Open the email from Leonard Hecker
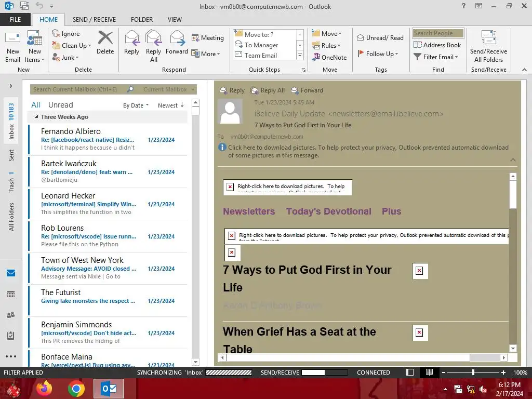The height and width of the screenshot is (399, 532). click(x=108, y=204)
